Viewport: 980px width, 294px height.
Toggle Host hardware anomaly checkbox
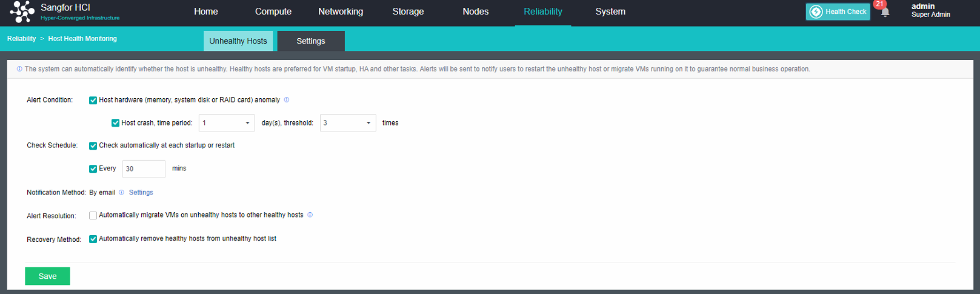pyautogui.click(x=93, y=101)
